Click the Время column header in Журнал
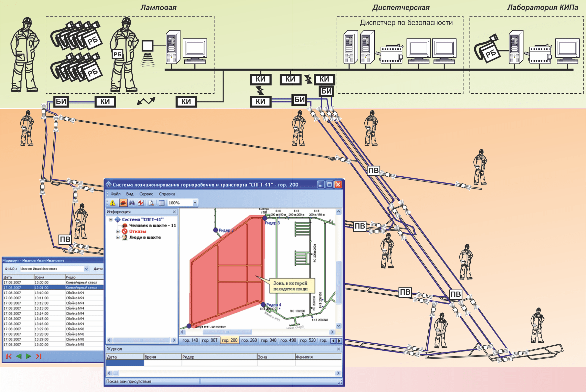This screenshot has width=586, height=392. tap(163, 357)
